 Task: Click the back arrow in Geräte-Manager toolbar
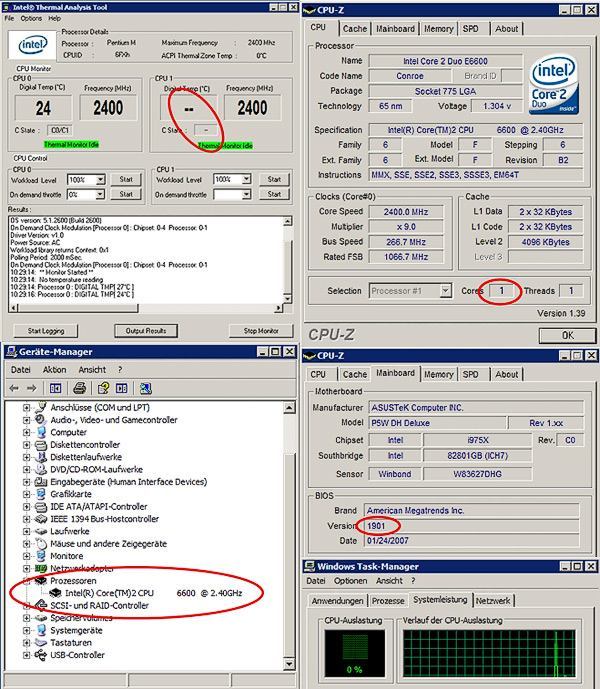(x=14, y=388)
